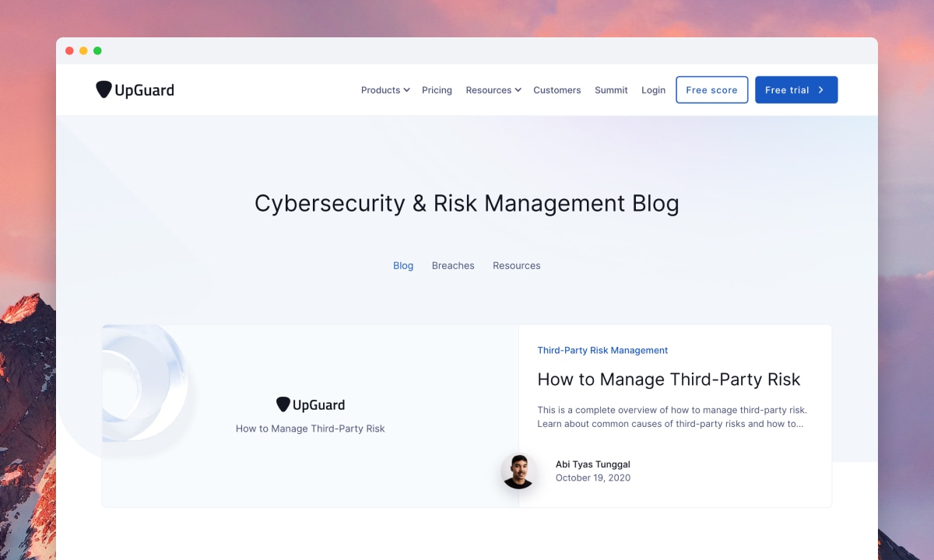
Task: Start a Free trial
Action: tap(796, 90)
